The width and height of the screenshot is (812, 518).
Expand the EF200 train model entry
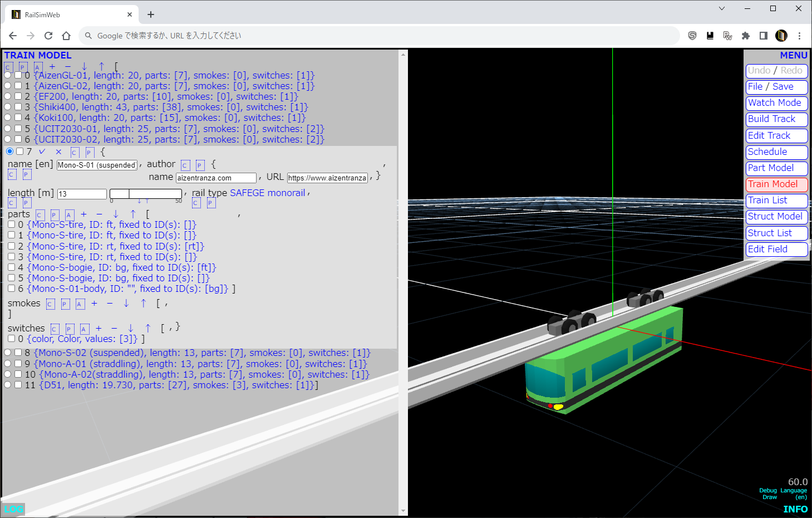pos(165,97)
